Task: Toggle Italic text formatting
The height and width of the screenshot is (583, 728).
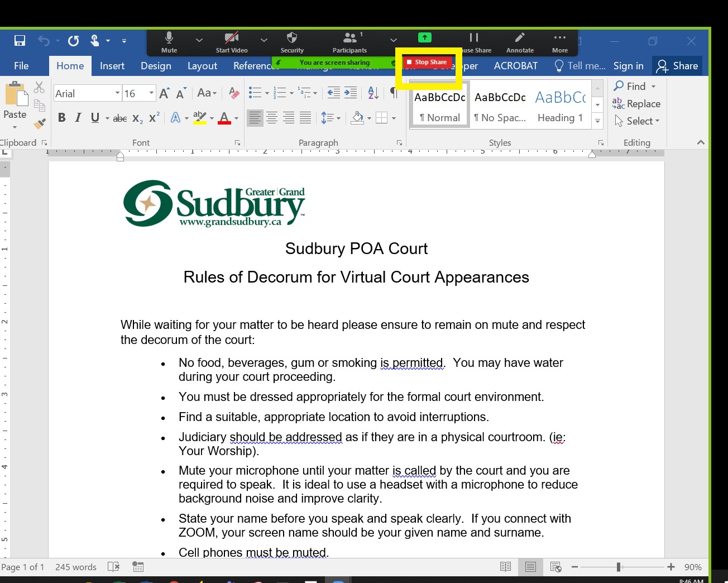Action: tap(78, 118)
